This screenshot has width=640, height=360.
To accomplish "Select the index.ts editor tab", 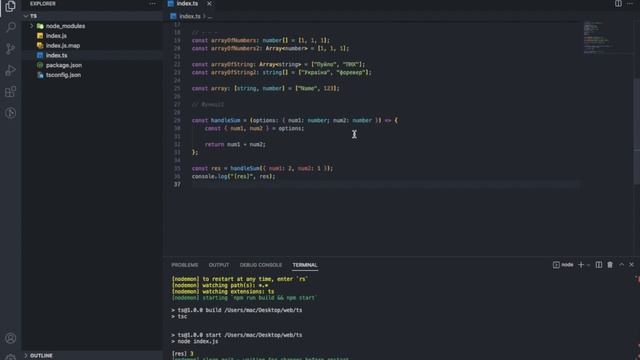I will pyautogui.click(x=187, y=4).
